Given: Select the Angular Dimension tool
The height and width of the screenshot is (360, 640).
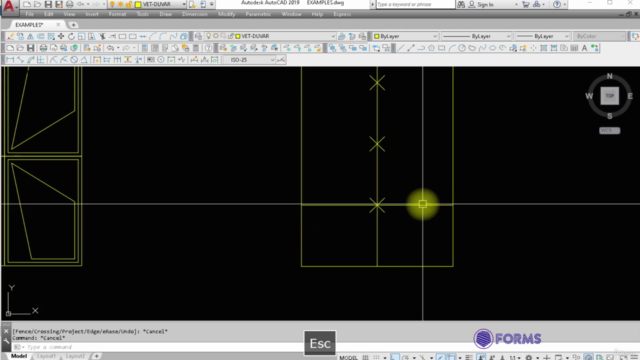Looking at the screenshot, I should tap(84, 60).
